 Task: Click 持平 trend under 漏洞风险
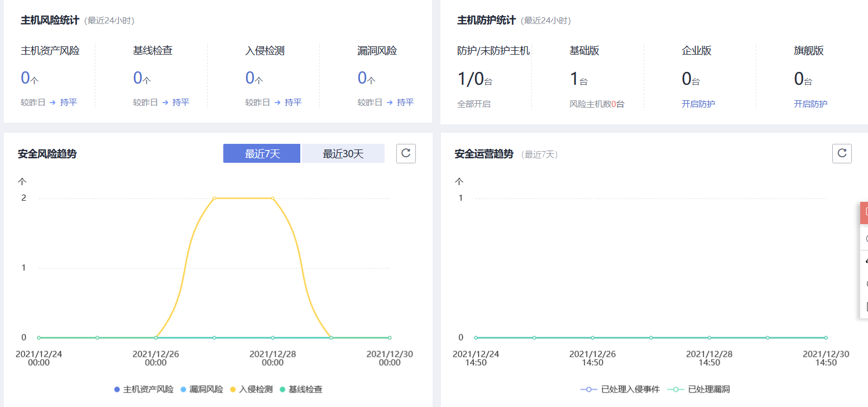click(405, 103)
